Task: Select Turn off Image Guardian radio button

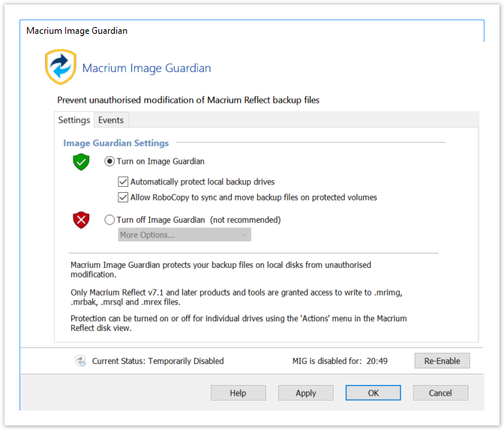Action: point(109,220)
